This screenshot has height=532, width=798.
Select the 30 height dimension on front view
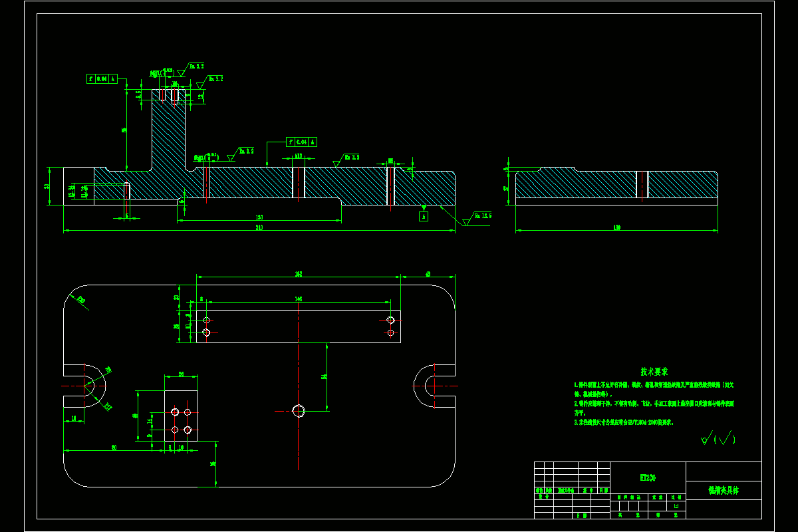(47, 186)
